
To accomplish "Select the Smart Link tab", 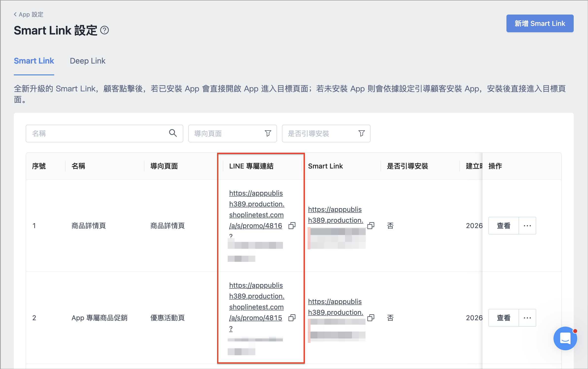I will coord(34,61).
